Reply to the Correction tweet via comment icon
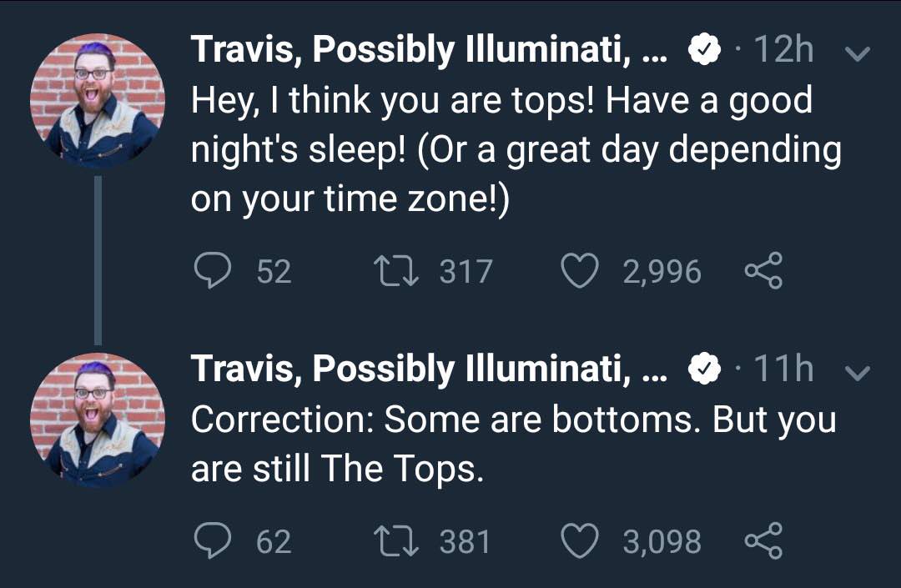Screen dimensions: 901x588 tap(213, 540)
